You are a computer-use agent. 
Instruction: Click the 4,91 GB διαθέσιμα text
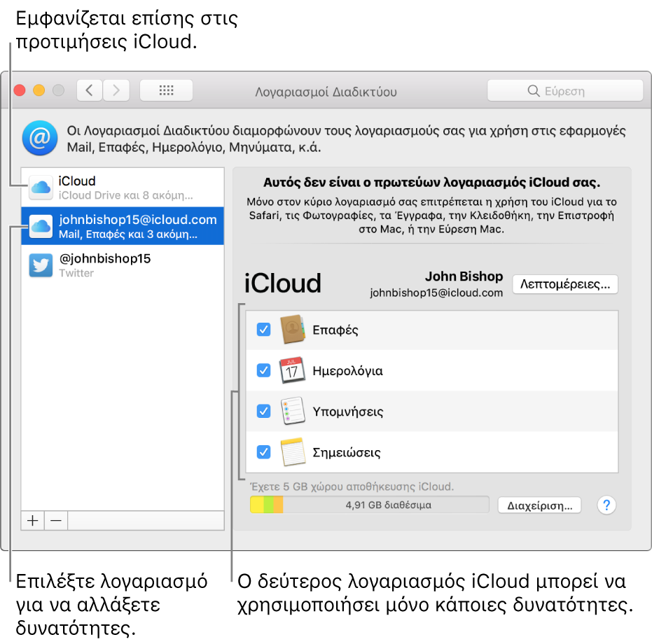tap(389, 505)
